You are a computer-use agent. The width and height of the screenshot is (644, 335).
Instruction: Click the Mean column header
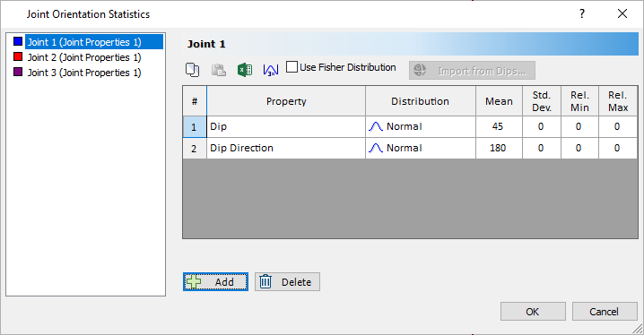click(499, 101)
